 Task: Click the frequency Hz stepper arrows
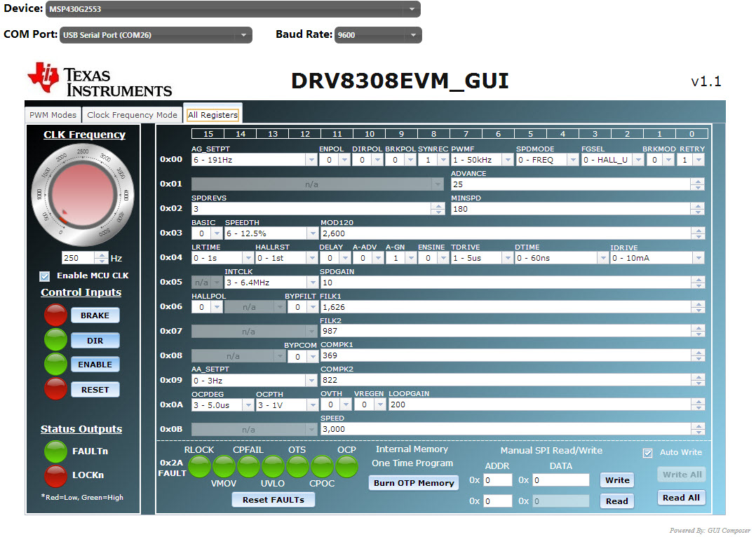coord(101,258)
